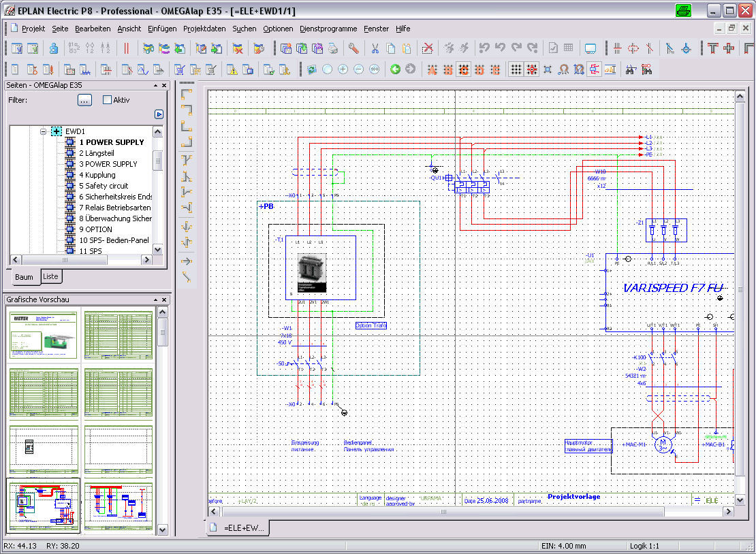The height and width of the screenshot is (554, 756).
Task: Click the drawing area scroll up arrow
Action: 740,97
